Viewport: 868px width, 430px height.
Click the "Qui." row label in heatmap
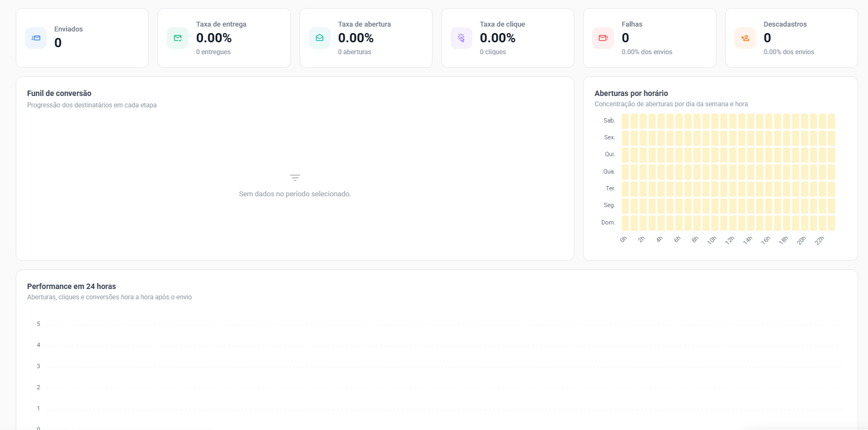(x=610, y=155)
